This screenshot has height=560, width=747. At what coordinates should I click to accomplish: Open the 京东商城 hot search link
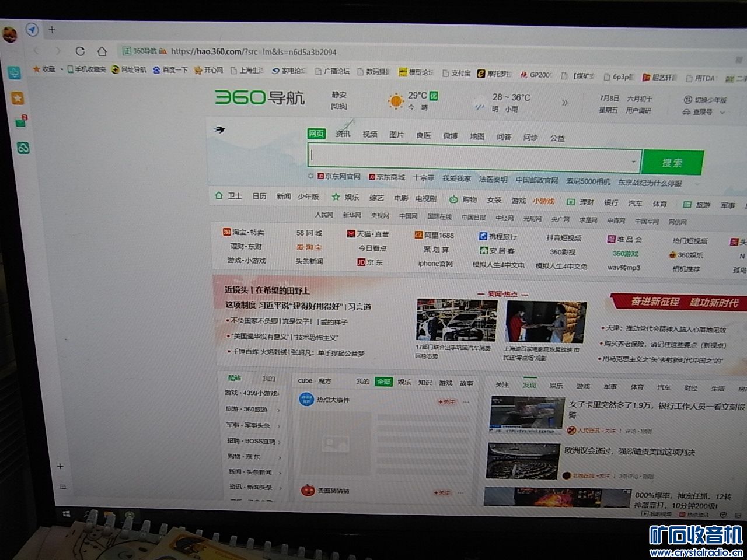coord(387,177)
